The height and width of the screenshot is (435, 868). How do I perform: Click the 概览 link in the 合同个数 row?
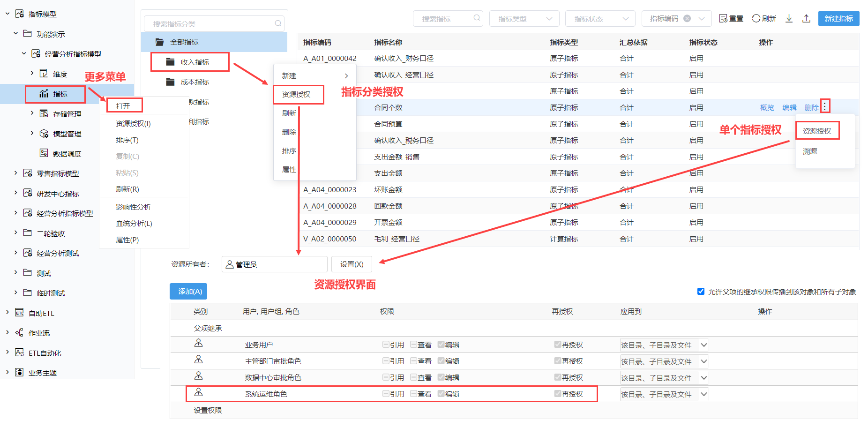point(767,107)
